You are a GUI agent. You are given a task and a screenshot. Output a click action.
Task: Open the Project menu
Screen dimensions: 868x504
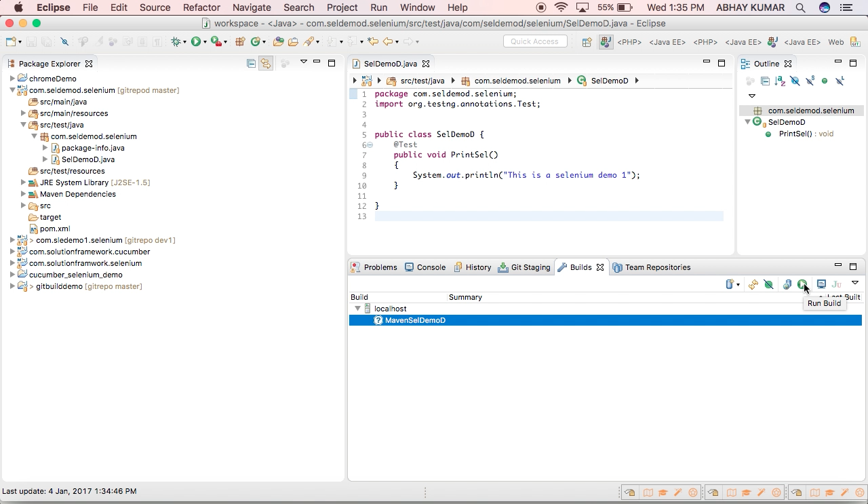[342, 7]
